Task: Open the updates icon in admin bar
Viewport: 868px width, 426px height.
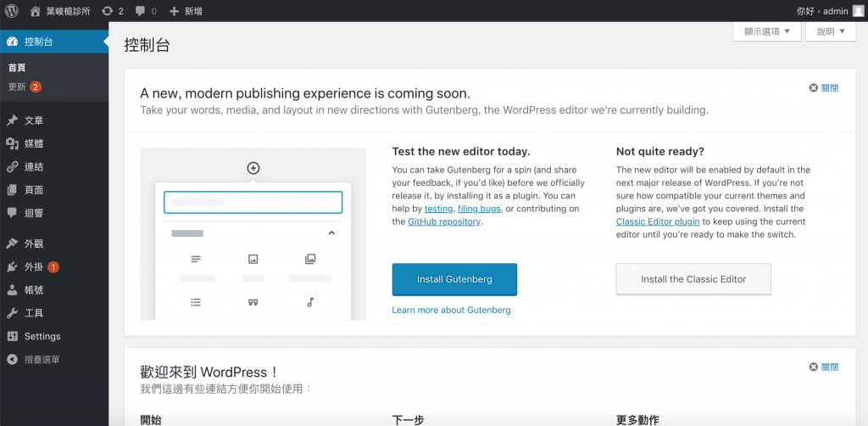Action: [x=107, y=11]
